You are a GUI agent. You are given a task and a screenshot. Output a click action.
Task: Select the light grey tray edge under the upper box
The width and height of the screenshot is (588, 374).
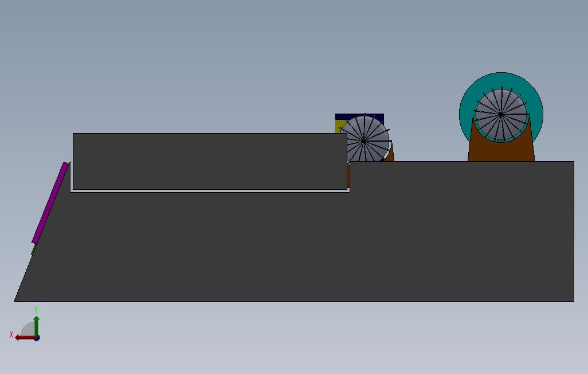(x=210, y=191)
